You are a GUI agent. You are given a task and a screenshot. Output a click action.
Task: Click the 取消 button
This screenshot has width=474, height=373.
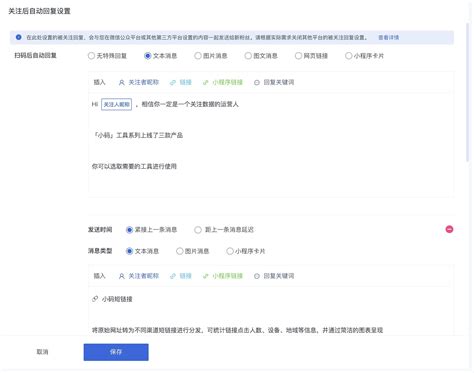[x=42, y=352]
